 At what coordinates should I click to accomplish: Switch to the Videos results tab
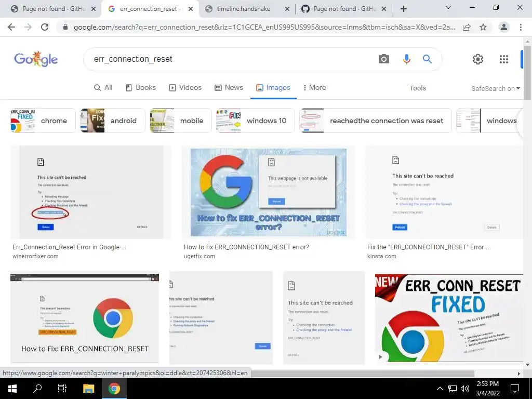click(x=185, y=87)
